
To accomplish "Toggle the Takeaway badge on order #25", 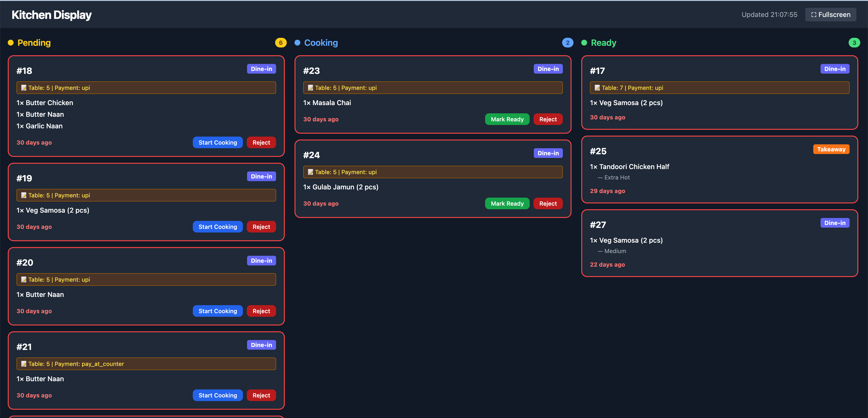I will (x=831, y=149).
